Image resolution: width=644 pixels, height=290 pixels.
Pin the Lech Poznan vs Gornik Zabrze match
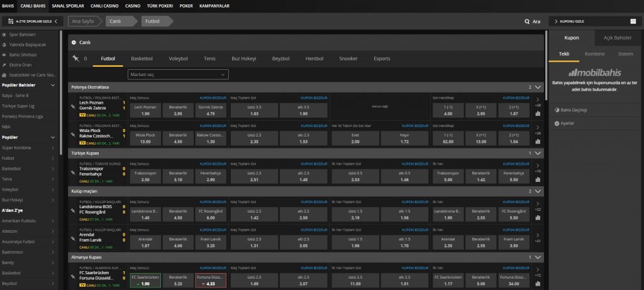[x=74, y=106]
